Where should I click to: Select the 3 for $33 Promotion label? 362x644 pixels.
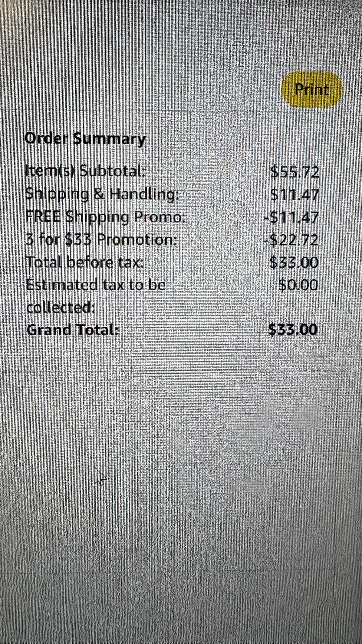click(x=101, y=240)
